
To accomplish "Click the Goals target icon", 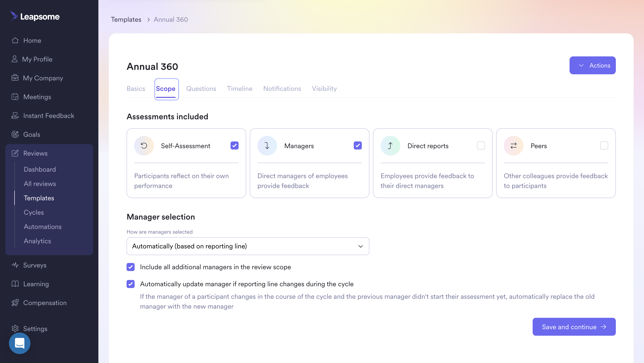I will tap(15, 134).
